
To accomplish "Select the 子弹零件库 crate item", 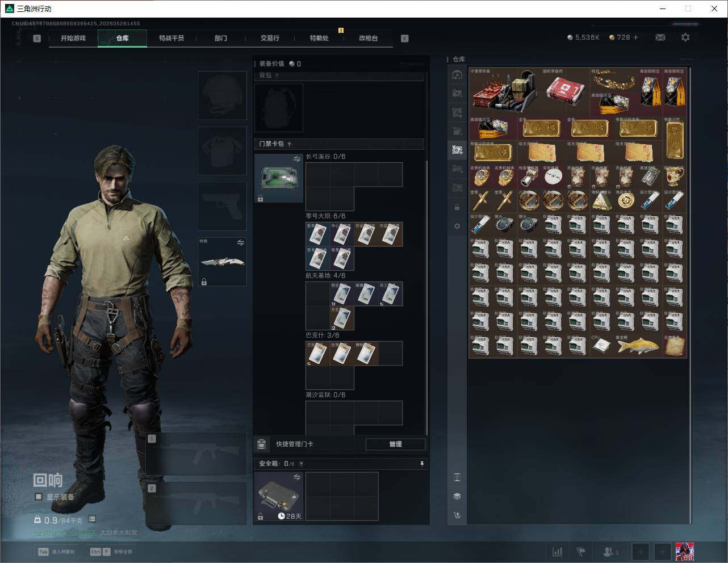I will point(505,91).
